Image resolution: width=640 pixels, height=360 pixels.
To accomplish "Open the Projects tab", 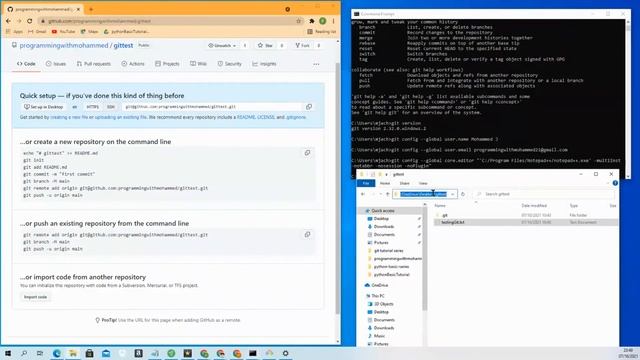I will [167, 64].
